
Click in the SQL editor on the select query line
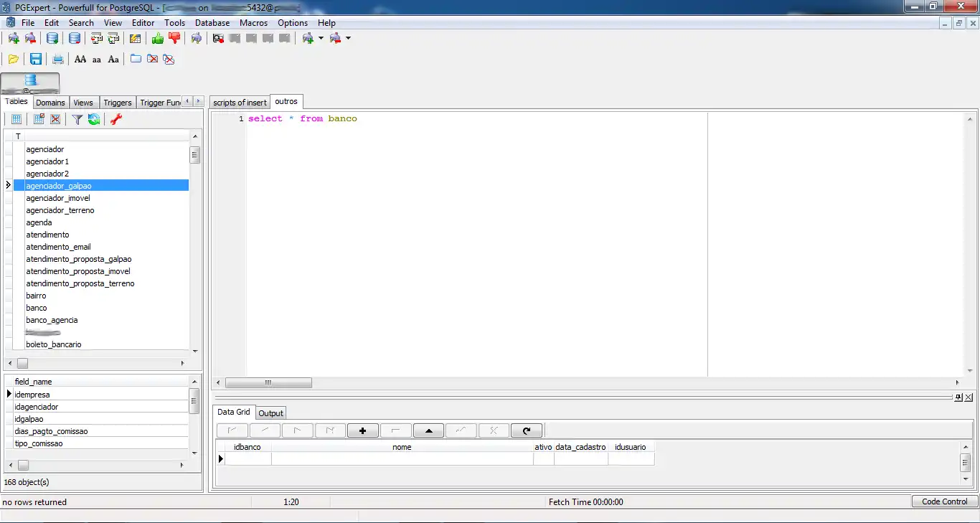303,118
